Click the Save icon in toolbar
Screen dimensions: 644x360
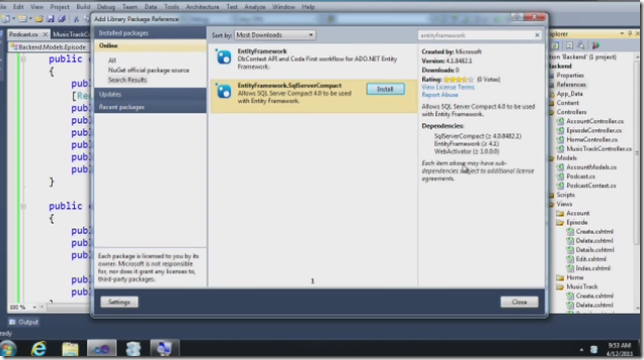point(51,19)
